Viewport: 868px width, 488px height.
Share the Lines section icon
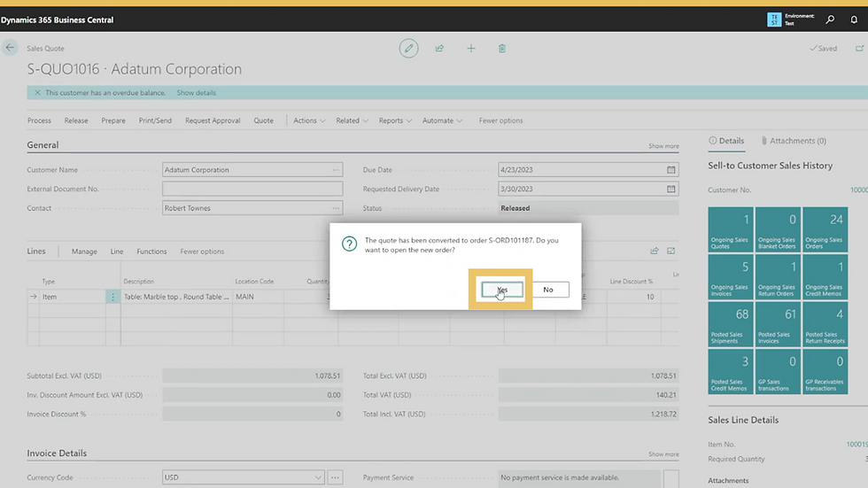tap(655, 252)
